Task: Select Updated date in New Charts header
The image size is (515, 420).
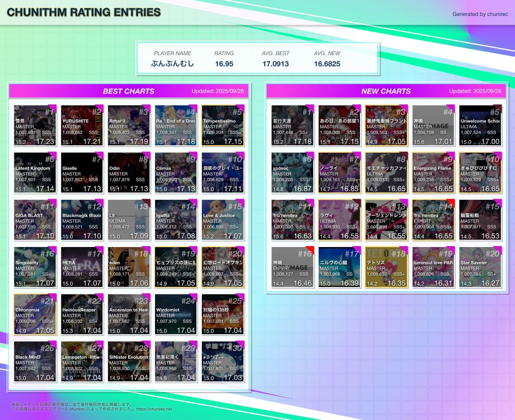Action: tap(475, 91)
